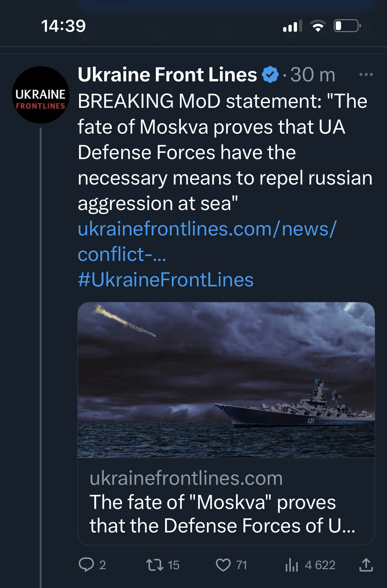
Task: Open the three-dot more options menu
Action: pyautogui.click(x=366, y=75)
